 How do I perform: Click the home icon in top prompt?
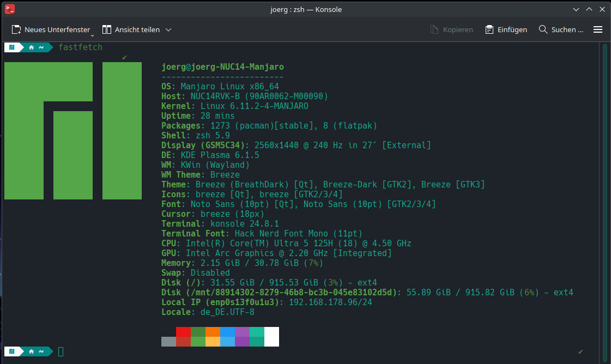pos(31,47)
